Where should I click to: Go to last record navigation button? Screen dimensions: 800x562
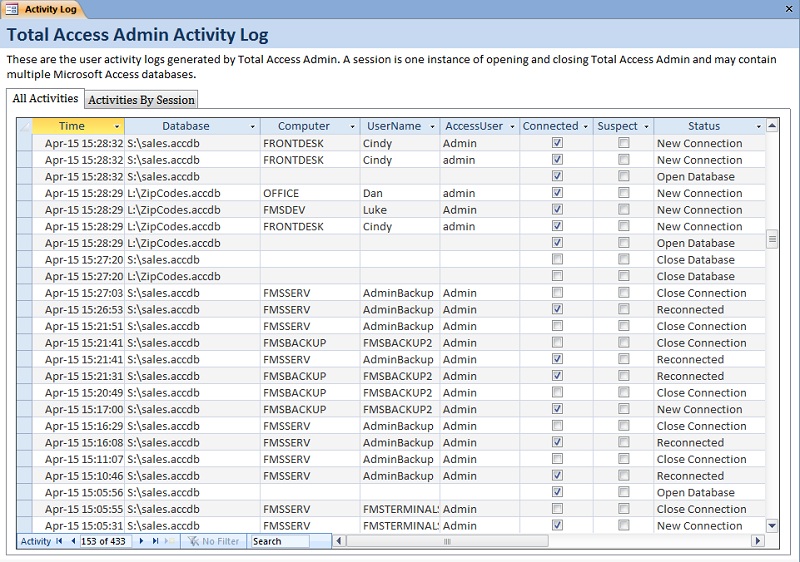pyautogui.click(x=156, y=541)
